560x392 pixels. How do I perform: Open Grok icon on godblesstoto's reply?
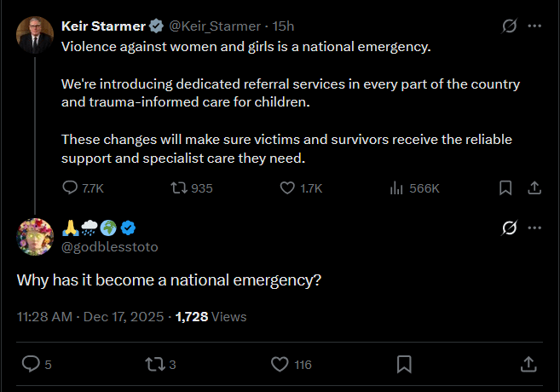[510, 228]
